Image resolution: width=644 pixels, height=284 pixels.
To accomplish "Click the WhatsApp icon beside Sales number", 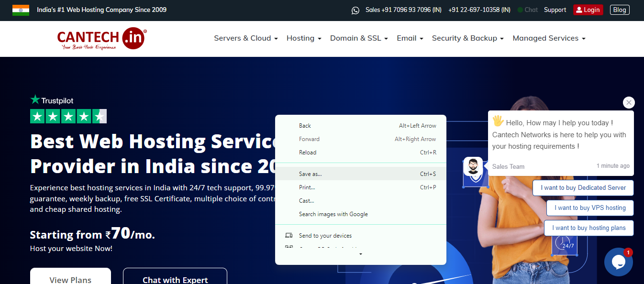I will click(355, 10).
